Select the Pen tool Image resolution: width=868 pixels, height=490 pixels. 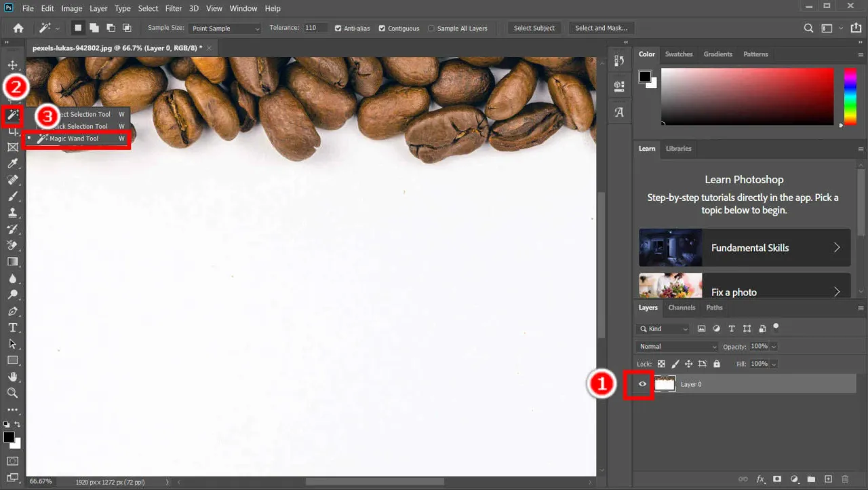coord(12,312)
